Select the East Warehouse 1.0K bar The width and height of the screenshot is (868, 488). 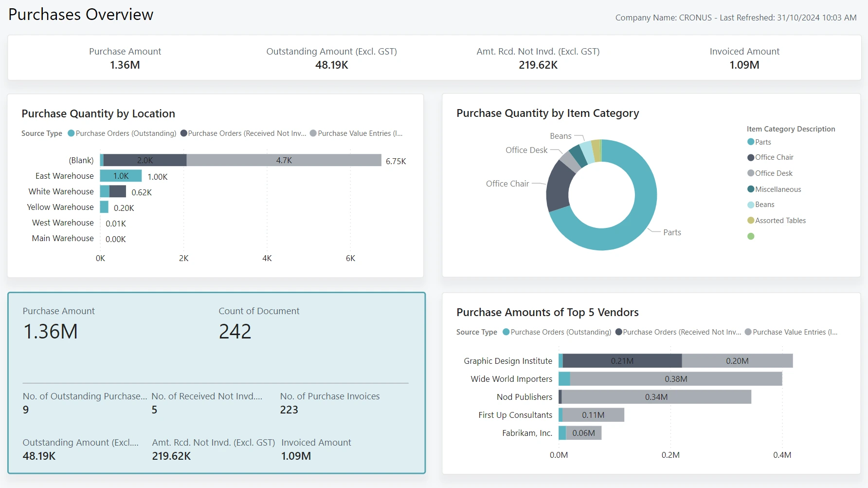[121, 176]
